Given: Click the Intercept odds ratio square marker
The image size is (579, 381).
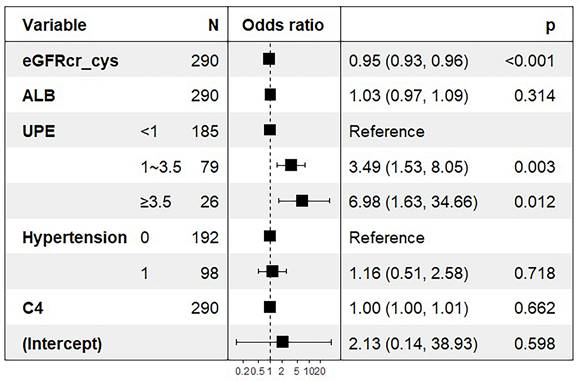Looking at the screenshot, I should [282, 342].
